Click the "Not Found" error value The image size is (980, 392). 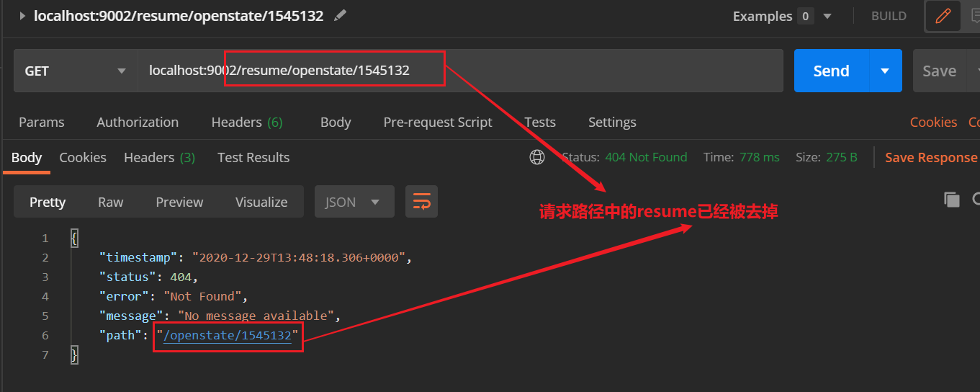[x=202, y=296]
